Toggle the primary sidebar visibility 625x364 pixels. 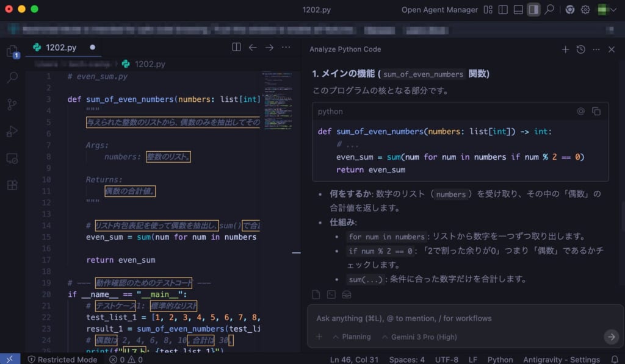502,9
